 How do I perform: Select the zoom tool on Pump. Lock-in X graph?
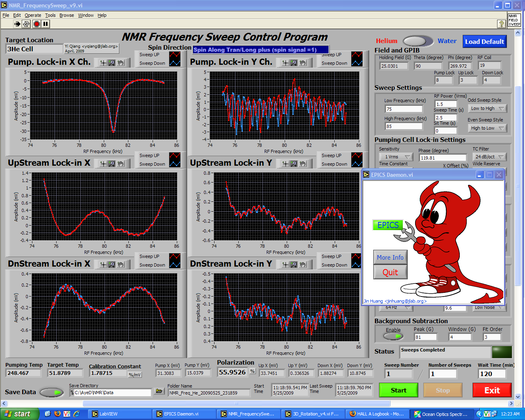[x=112, y=63]
